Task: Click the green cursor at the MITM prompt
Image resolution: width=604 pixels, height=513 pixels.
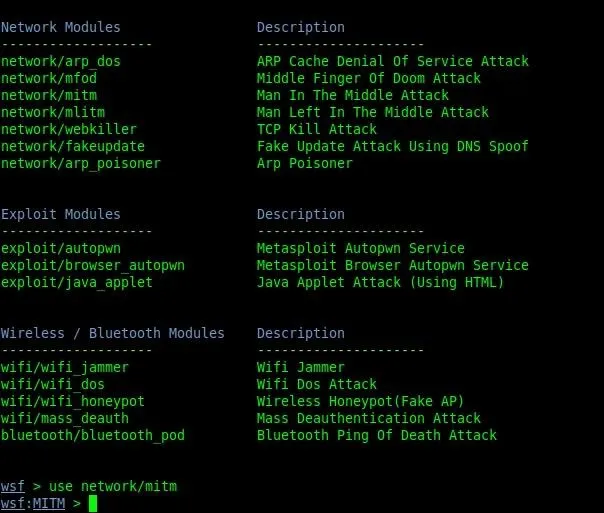Action: click(x=93, y=504)
